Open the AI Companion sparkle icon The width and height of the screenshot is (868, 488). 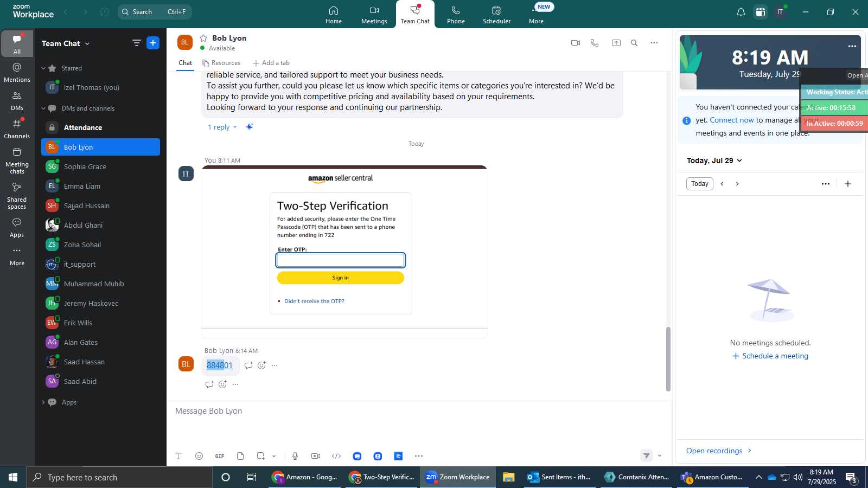[250, 127]
